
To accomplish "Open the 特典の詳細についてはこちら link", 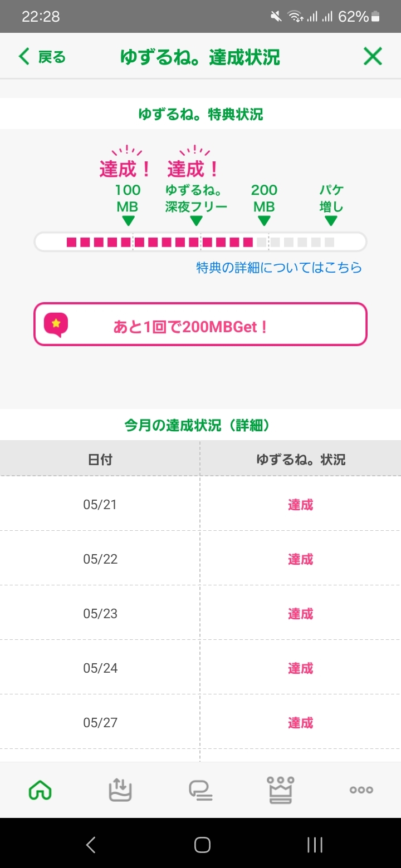I will (x=279, y=268).
